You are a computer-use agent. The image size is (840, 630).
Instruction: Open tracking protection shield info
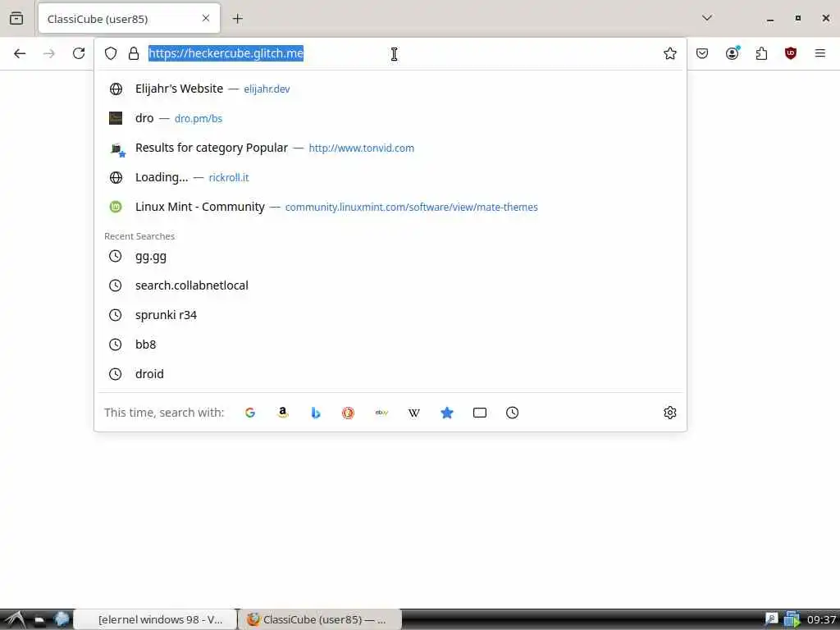coord(111,53)
